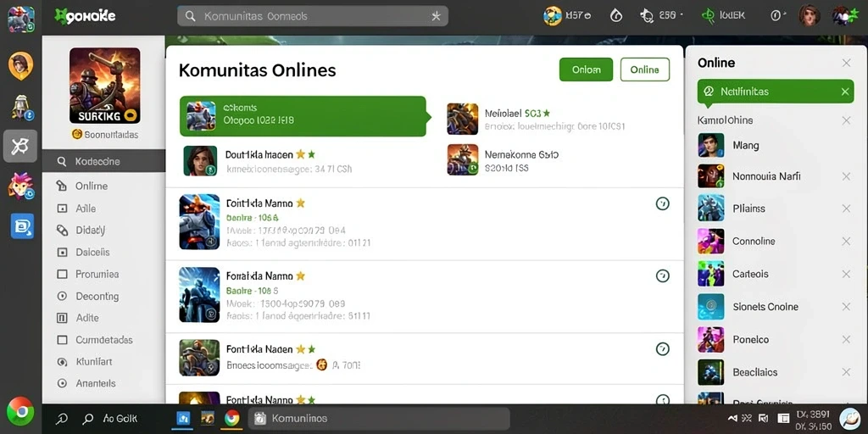868x434 pixels.
Task: Click the clock icon on first Fontkla Nanno row
Action: click(x=662, y=203)
